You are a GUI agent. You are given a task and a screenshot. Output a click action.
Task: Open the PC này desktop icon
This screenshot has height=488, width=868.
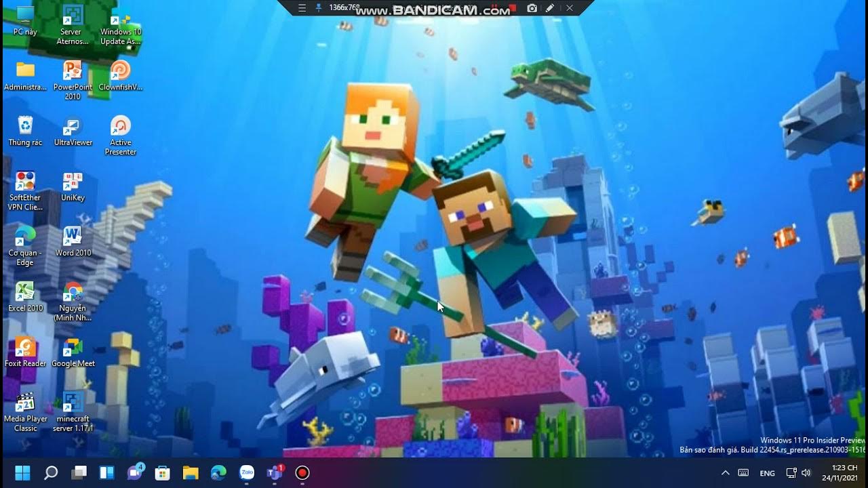coord(25,20)
